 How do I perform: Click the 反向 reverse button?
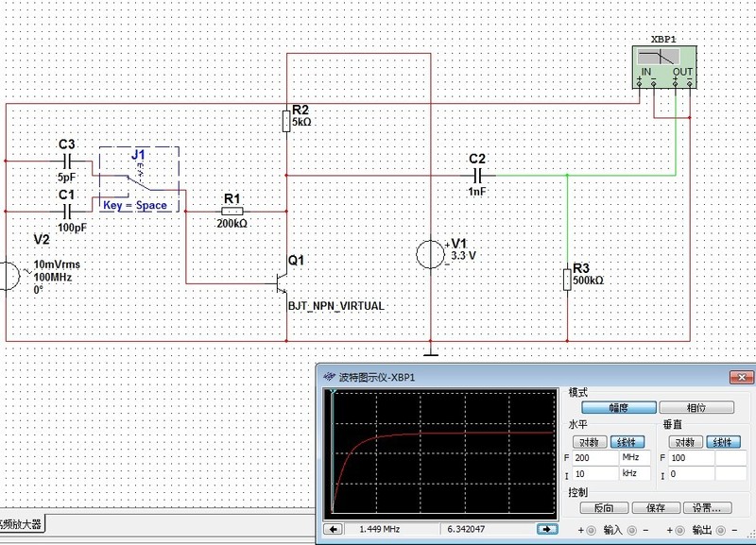pos(604,508)
